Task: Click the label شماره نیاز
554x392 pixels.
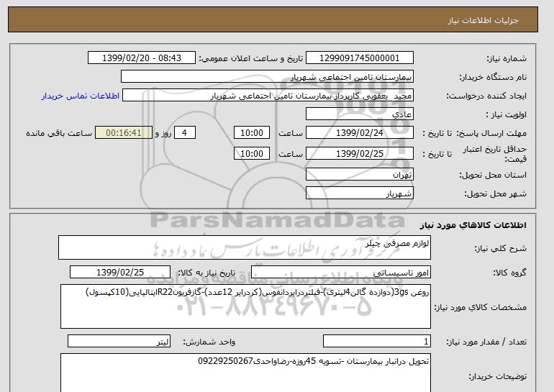Action: pyautogui.click(x=507, y=58)
